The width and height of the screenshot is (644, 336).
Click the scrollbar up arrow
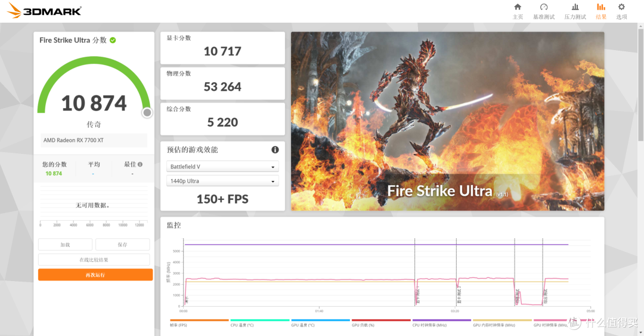click(x=640, y=26)
